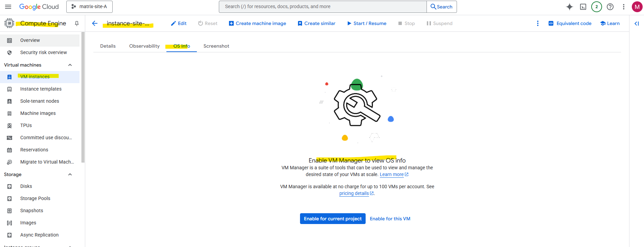Toggle the right side panel collapse arrow
Viewport: 644px width, 247px height.
[x=637, y=23]
